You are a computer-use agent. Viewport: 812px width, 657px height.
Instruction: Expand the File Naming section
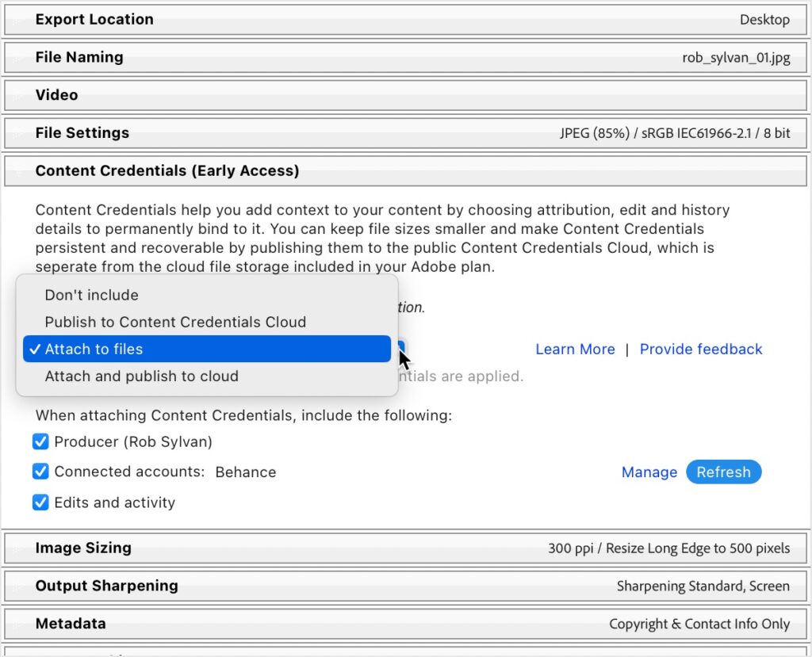[x=405, y=58]
